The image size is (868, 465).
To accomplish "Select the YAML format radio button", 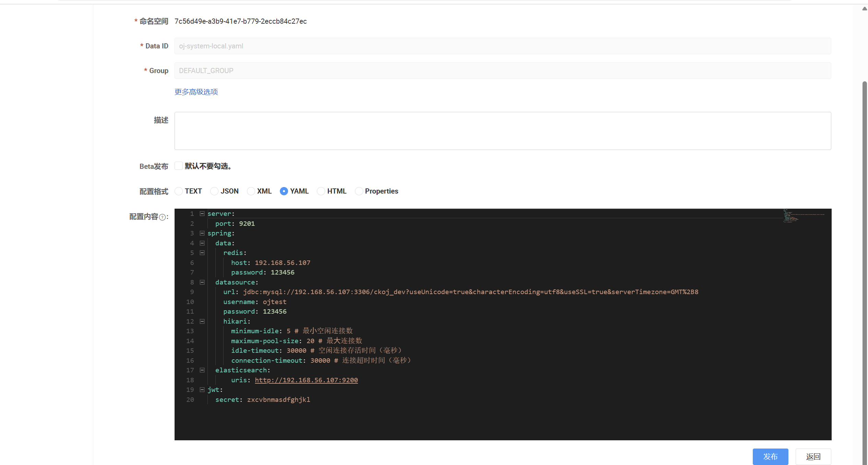I will [284, 191].
